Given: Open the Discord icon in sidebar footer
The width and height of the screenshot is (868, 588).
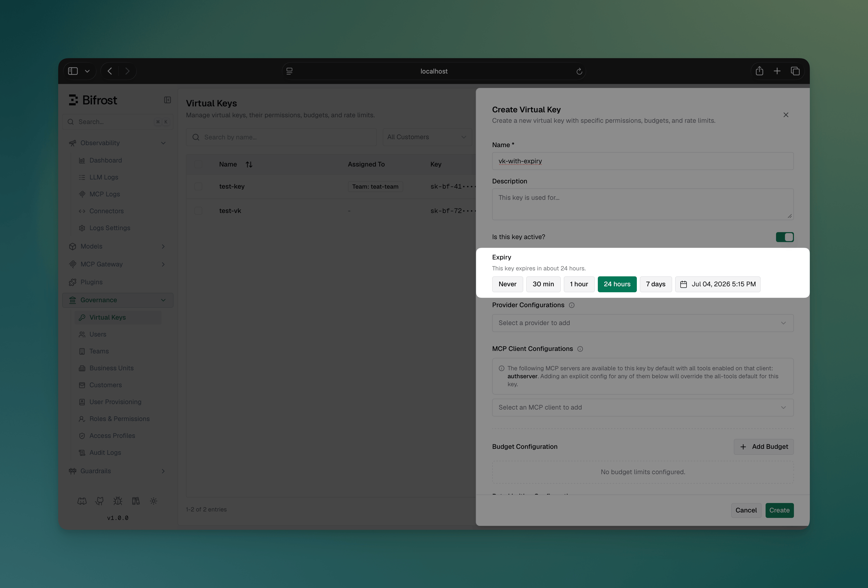Looking at the screenshot, I should [82, 501].
